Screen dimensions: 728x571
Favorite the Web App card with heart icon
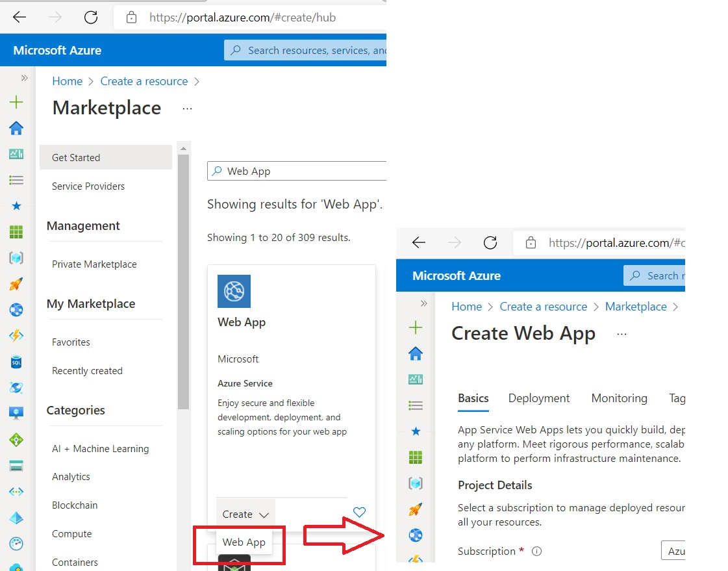point(359,512)
